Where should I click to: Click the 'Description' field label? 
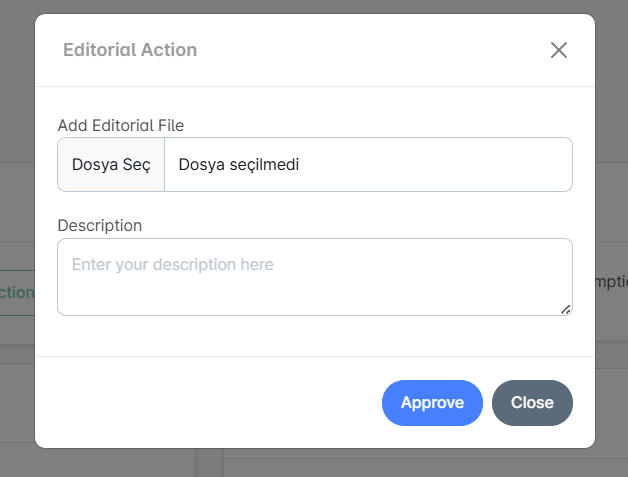click(x=100, y=225)
